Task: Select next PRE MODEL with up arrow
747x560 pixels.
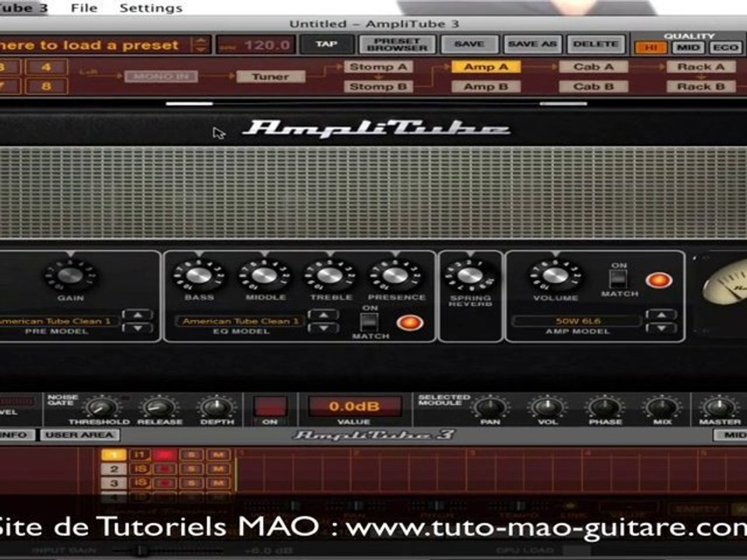Action: [138, 315]
